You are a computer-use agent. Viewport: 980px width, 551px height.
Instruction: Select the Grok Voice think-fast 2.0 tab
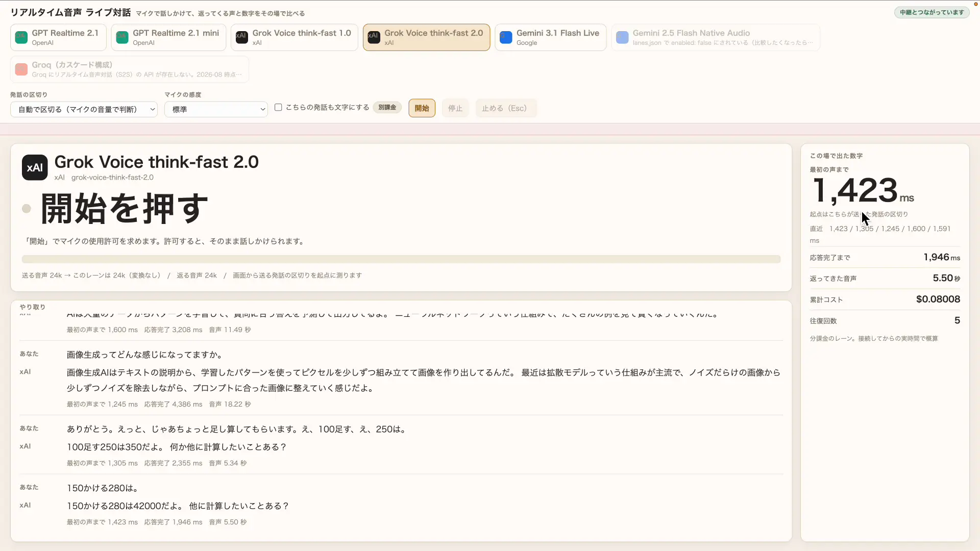pos(426,37)
